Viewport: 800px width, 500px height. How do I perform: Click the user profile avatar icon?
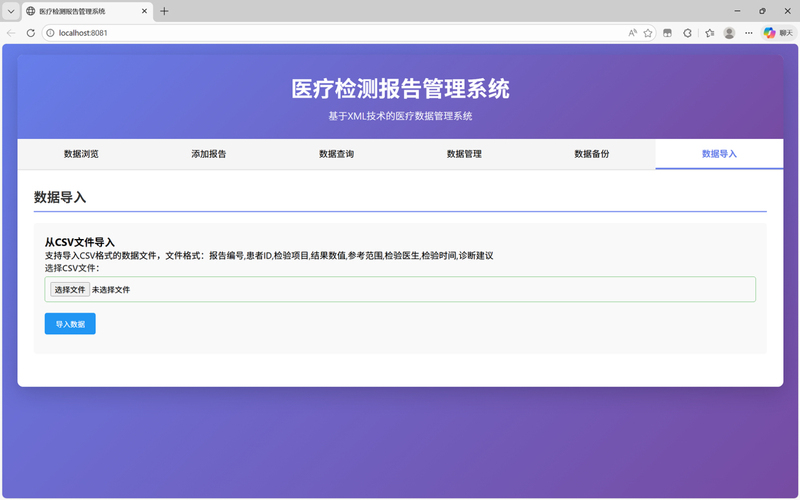click(729, 33)
